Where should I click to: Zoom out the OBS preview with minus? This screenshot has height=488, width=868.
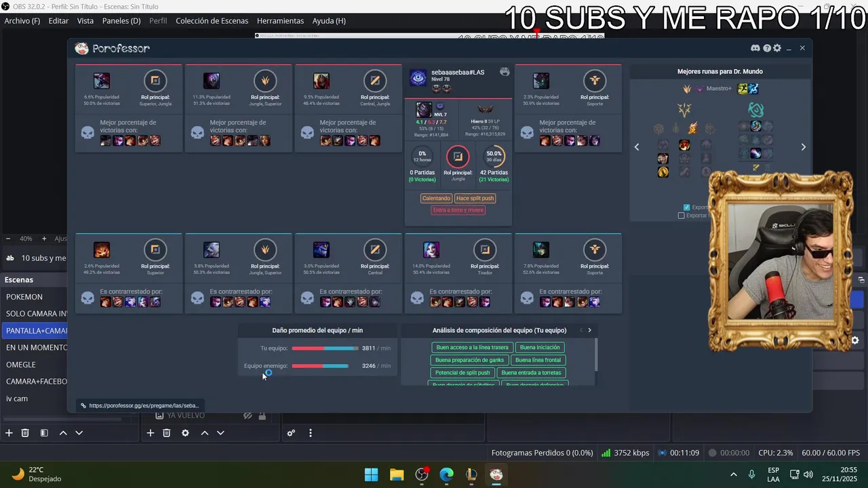(x=8, y=239)
